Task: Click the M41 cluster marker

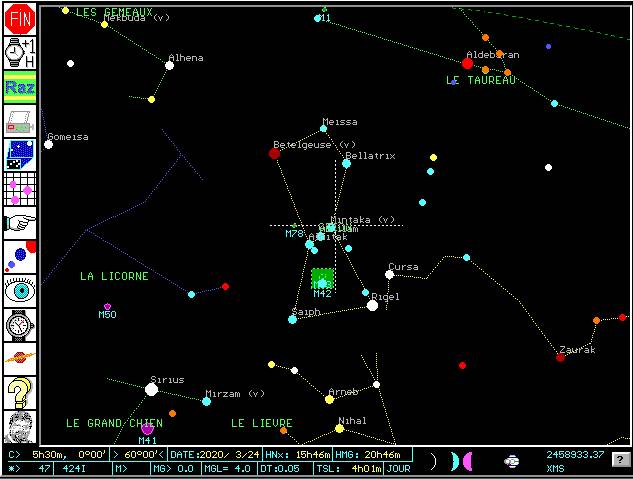Action: (x=147, y=429)
